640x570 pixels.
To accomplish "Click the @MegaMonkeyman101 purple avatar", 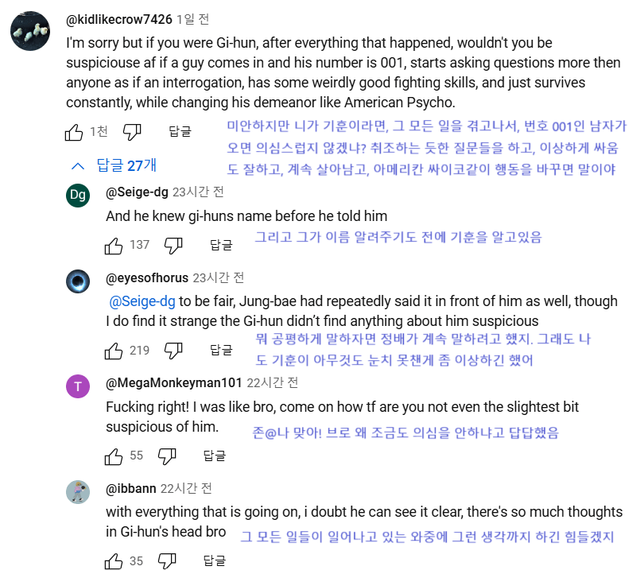I will pos(78,387).
